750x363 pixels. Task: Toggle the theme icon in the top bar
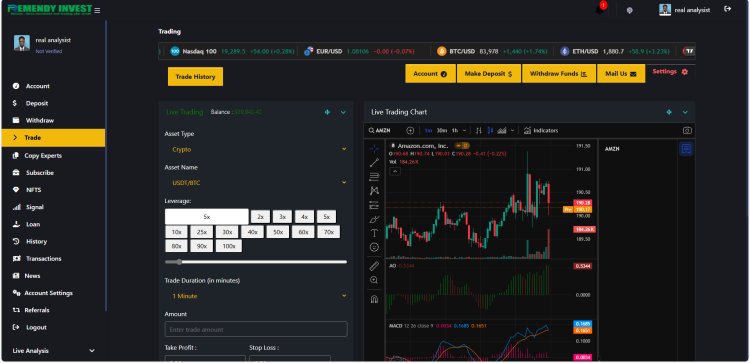(629, 10)
